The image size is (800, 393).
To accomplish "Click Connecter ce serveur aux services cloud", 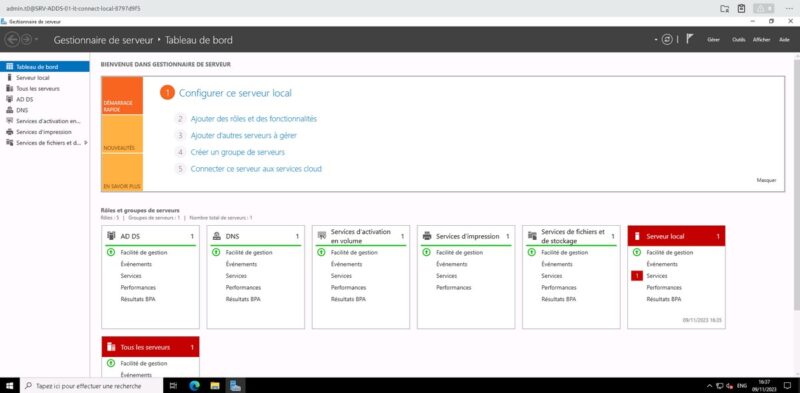I will (x=256, y=169).
